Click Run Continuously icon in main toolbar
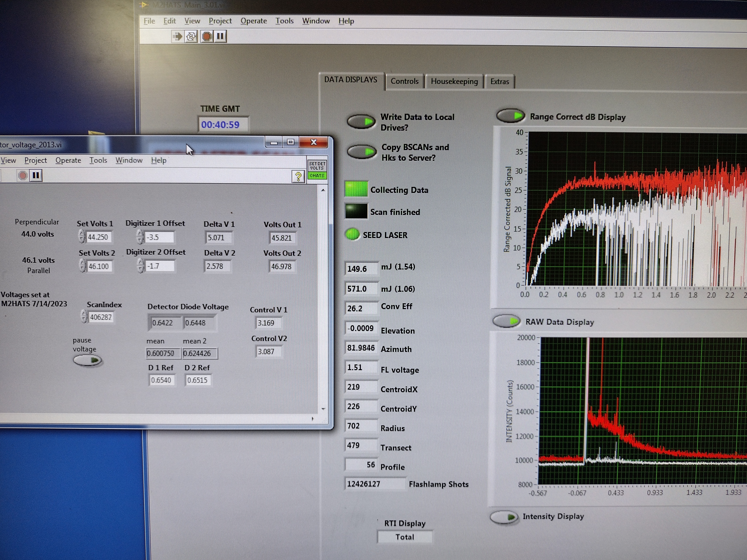747x560 pixels. point(191,36)
